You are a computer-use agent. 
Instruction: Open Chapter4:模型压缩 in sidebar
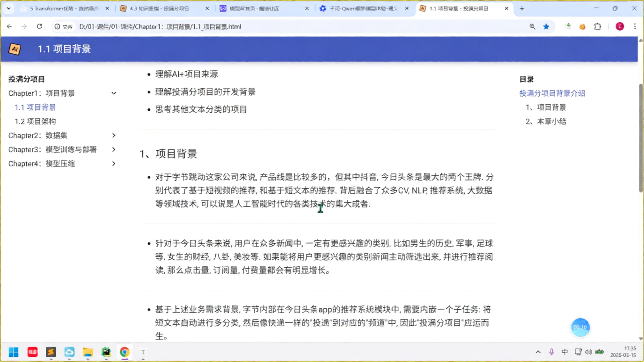coord(41,164)
